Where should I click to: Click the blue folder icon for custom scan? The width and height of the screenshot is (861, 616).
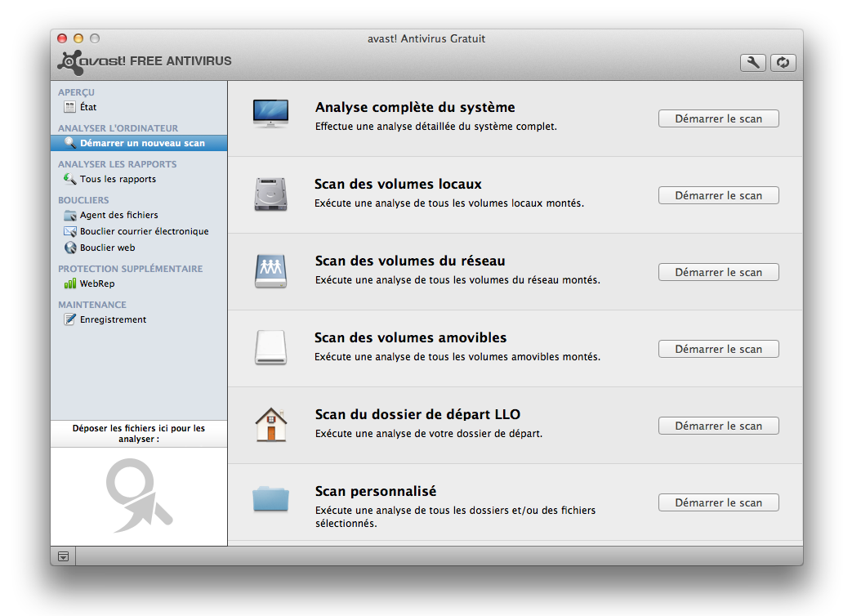click(x=270, y=498)
